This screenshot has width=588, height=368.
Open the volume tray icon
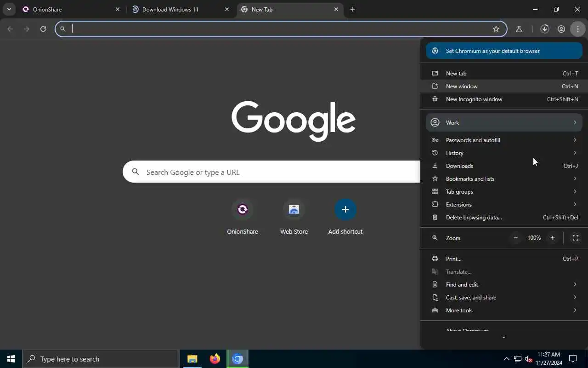(x=528, y=359)
